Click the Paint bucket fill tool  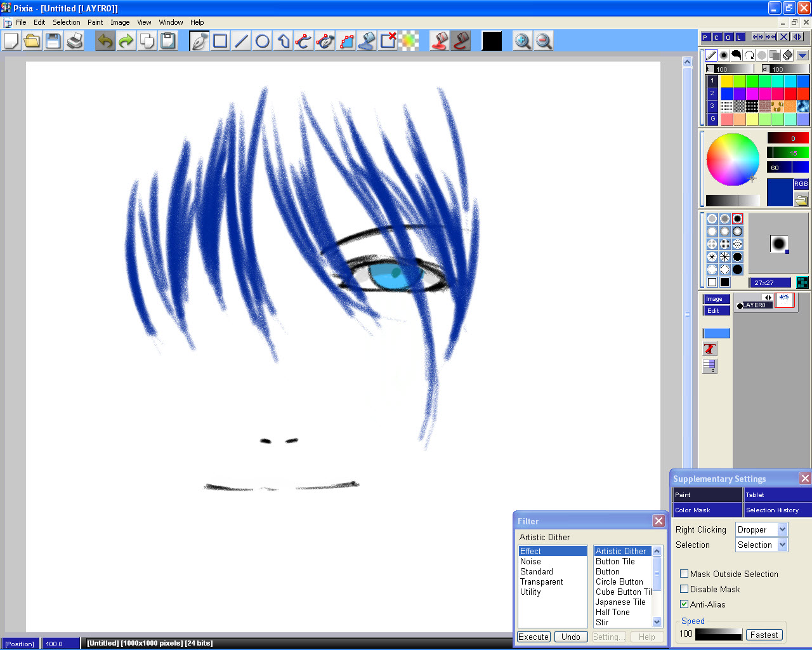point(366,41)
